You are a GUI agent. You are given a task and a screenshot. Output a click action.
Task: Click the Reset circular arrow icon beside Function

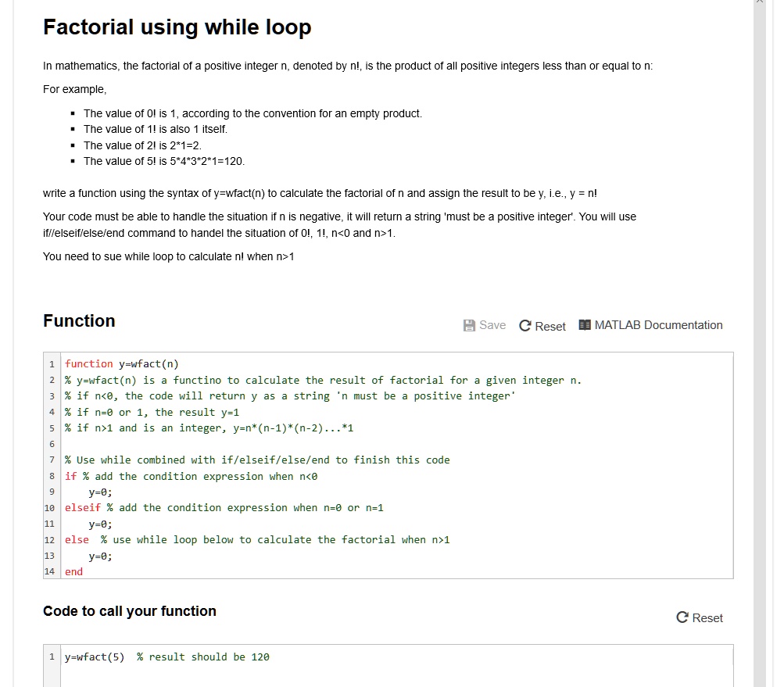coord(525,326)
